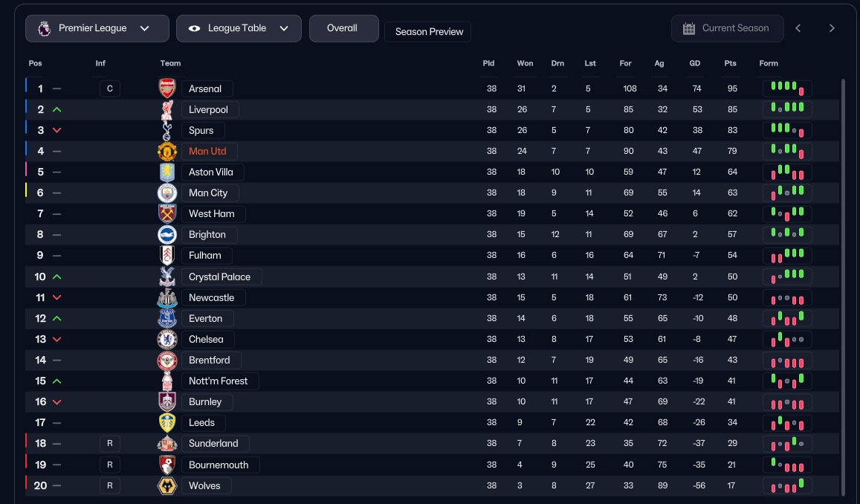The width and height of the screenshot is (860, 504).
Task: Click the Wolves club badge
Action: coord(167,485)
